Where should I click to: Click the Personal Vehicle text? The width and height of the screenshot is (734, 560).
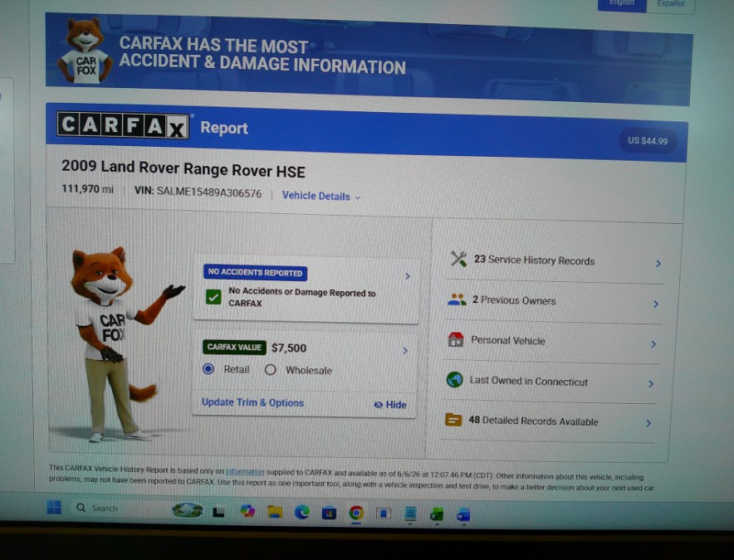pos(508,340)
